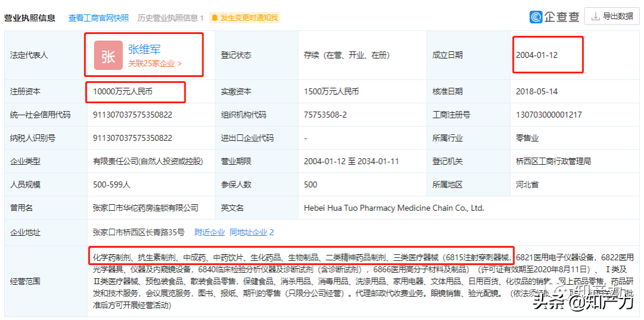Select former name 张家口市华佗药房连锁有限公司
644x320 pixels.
point(146,208)
